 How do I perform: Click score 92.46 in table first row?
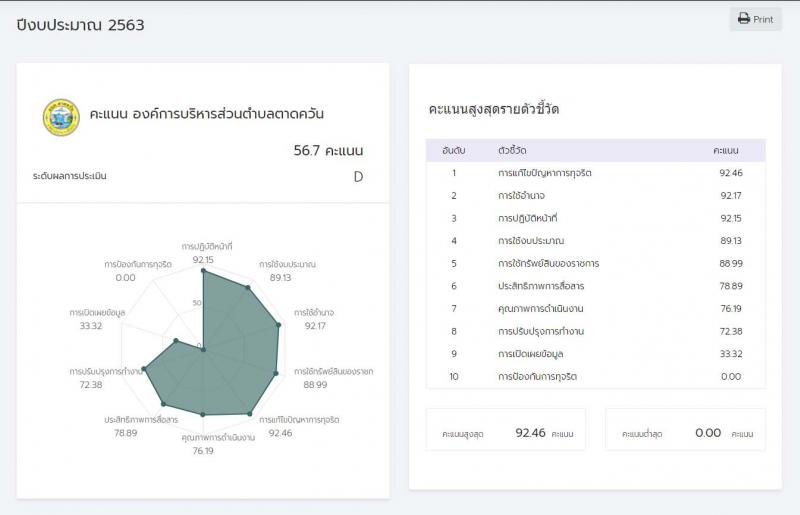coord(731,173)
